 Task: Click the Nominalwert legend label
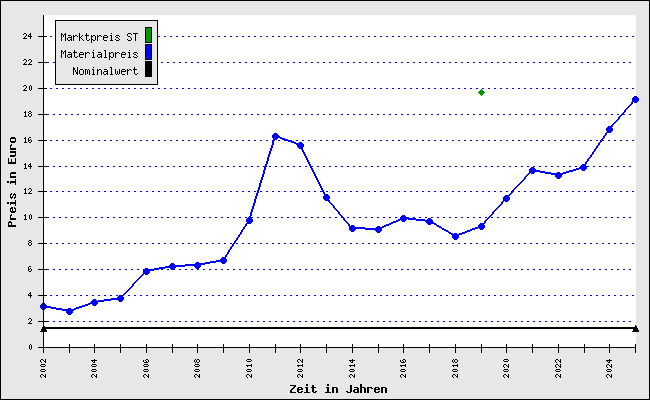coord(105,71)
